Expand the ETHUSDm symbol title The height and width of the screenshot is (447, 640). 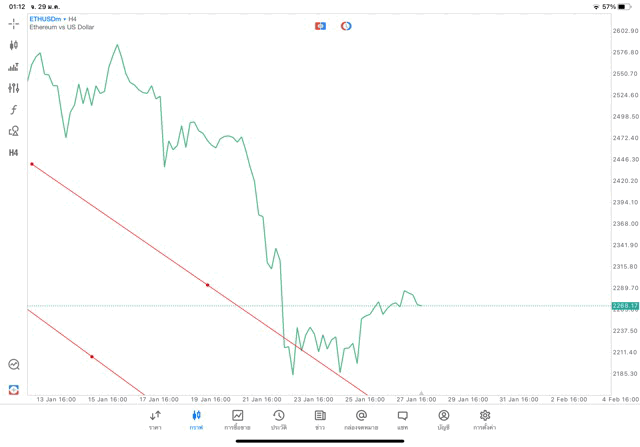tap(46, 19)
